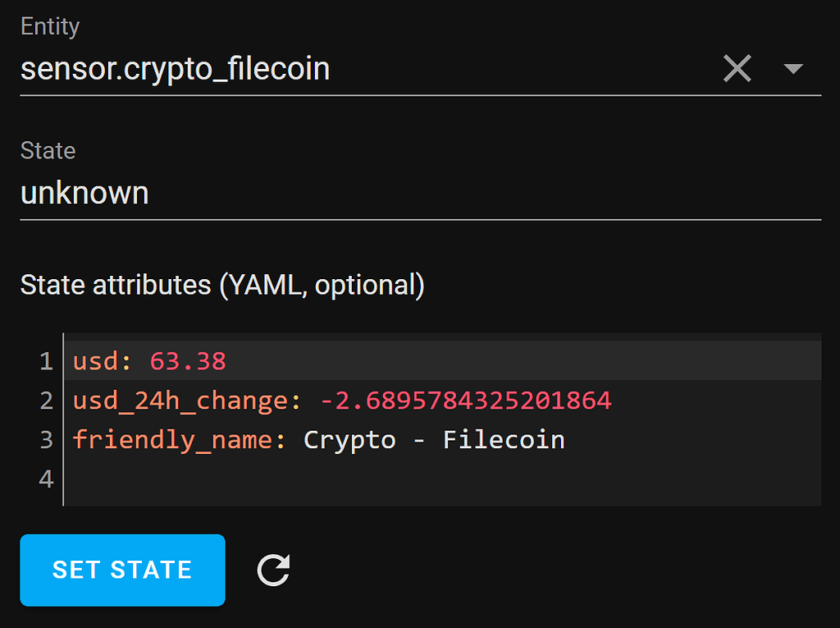The height and width of the screenshot is (628, 840).
Task: Focus the State field showing unknown
Action: (328, 194)
